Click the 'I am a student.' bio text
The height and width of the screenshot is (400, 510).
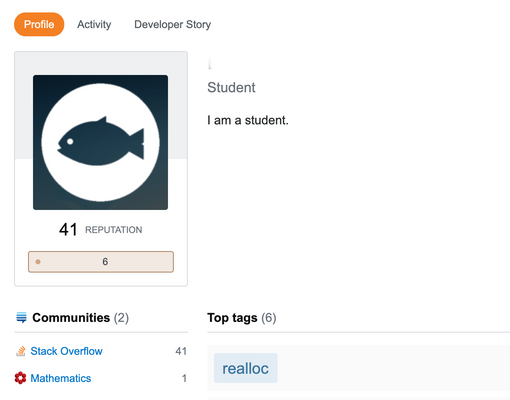pos(248,120)
